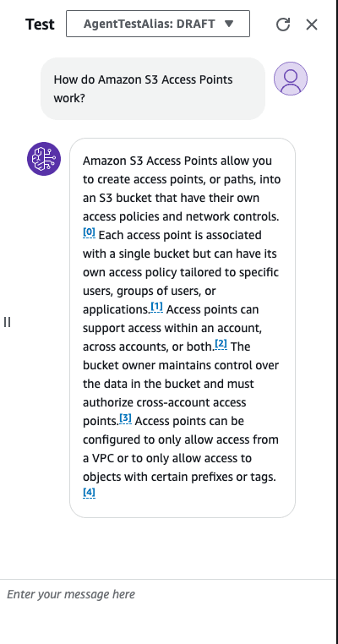338x644 pixels.
Task: Click the refresh conversation icon
Action: point(283,25)
